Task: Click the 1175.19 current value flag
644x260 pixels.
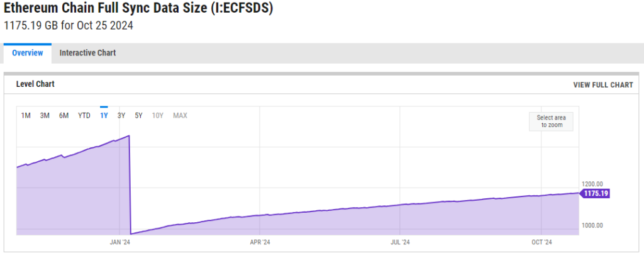Action: coord(594,193)
